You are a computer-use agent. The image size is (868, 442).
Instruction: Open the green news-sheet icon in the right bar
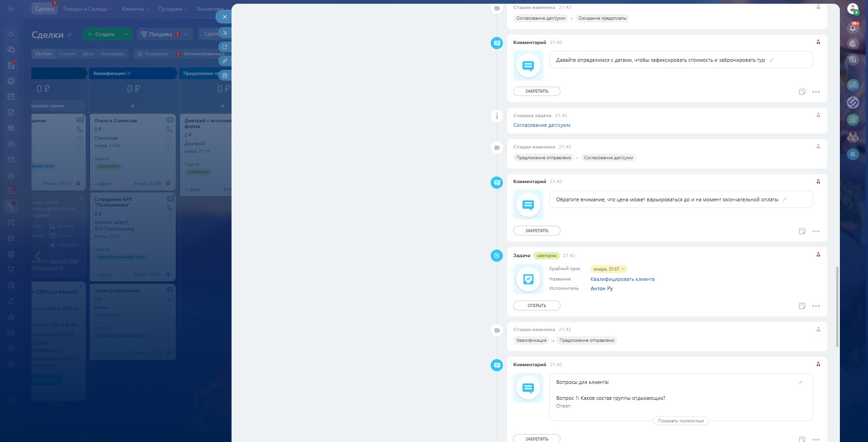click(853, 119)
